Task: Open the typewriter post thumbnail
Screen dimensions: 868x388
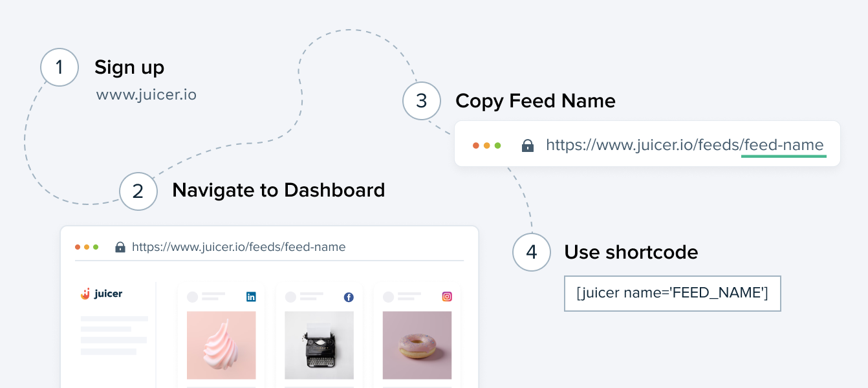Action: click(319, 345)
